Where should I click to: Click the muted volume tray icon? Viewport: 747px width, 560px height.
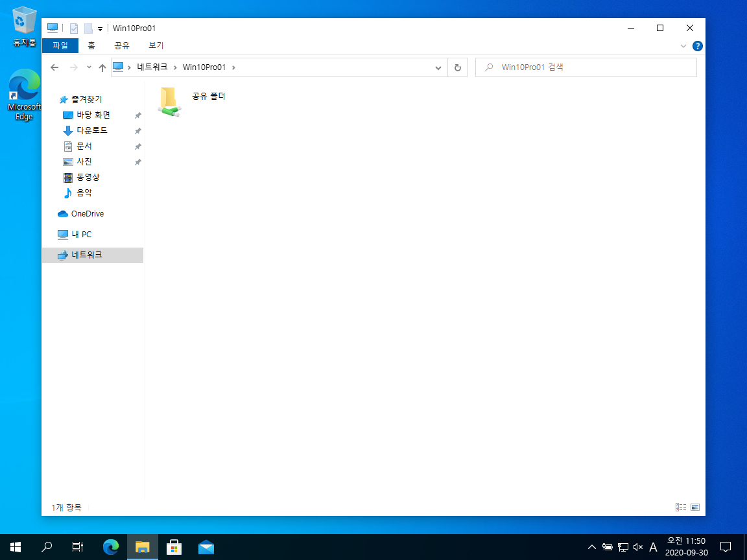click(638, 547)
